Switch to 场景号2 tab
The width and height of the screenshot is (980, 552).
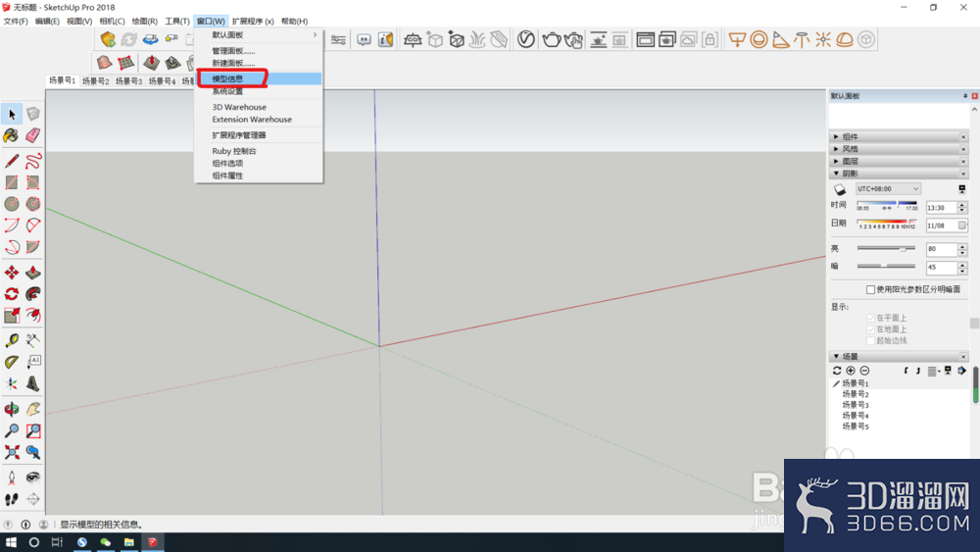[96, 81]
